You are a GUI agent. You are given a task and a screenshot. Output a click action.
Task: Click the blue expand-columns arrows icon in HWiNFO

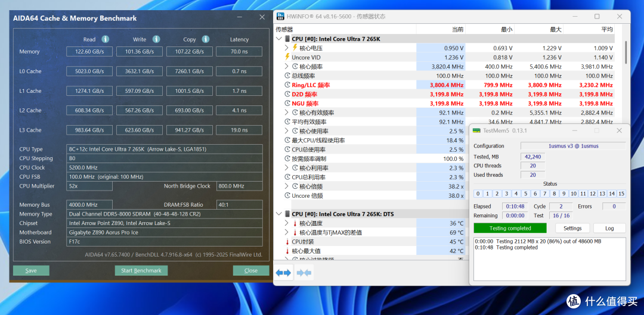coord(283,272)
